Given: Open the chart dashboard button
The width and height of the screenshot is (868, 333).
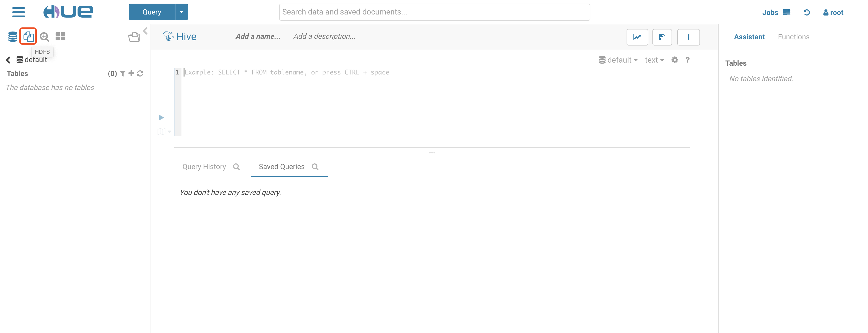Looking at the screenshot, I should [x=637, y=37].
